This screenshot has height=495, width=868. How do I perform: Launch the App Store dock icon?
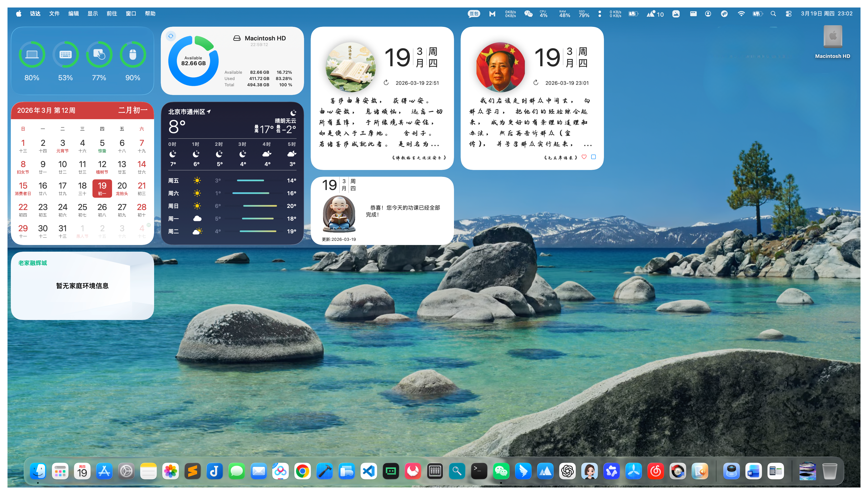(x=104, y=471)
